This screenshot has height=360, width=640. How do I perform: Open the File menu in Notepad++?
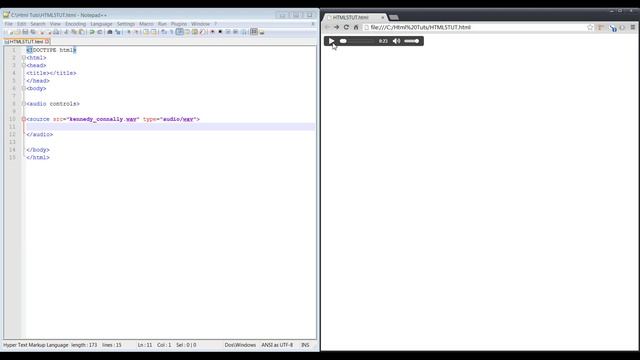tap(9, 24)
